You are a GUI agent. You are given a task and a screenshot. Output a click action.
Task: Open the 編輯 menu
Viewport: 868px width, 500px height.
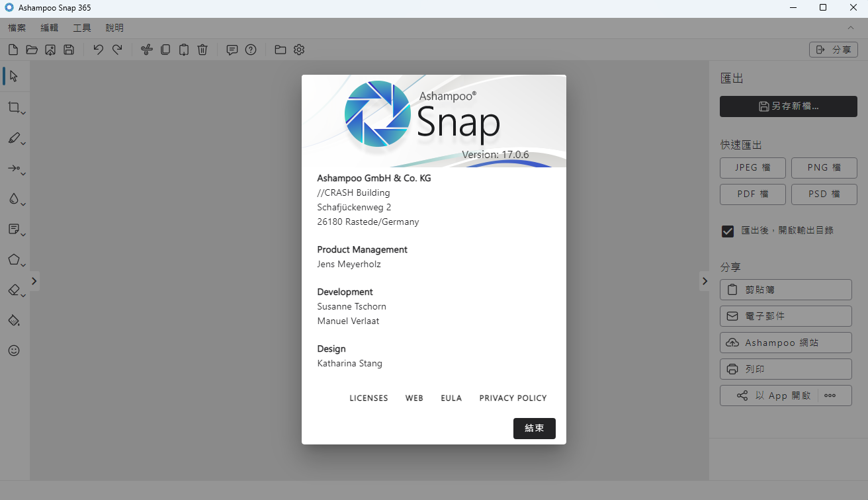pyautogui.click(x=50, y=28)
